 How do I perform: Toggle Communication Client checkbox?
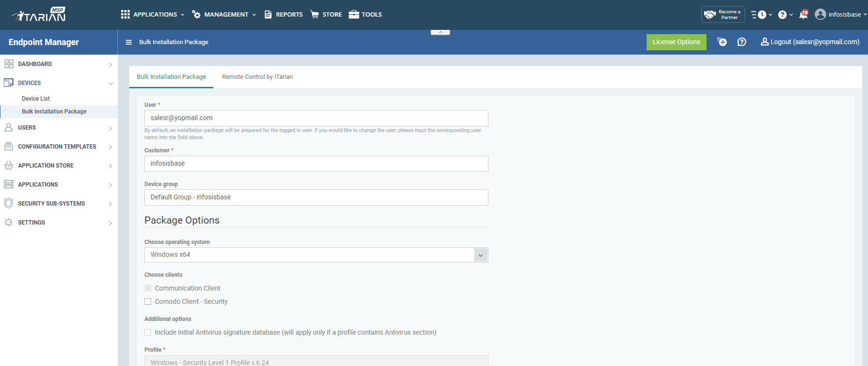(148, 288)
